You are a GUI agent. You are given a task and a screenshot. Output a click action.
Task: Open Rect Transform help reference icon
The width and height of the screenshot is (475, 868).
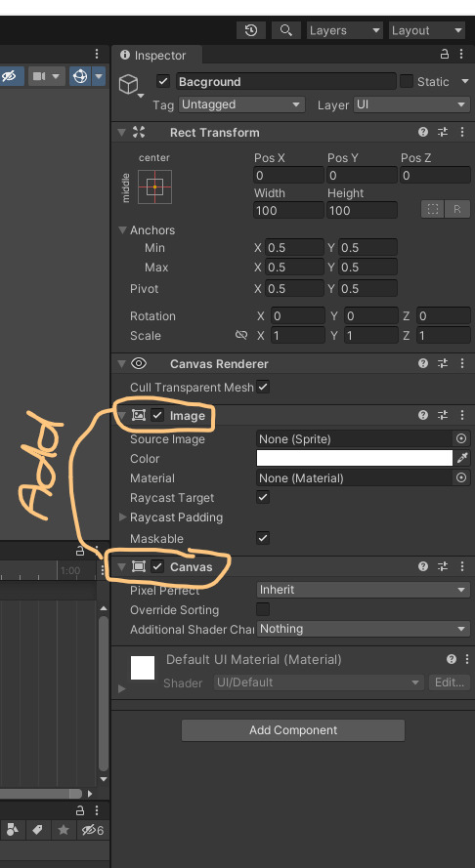click(x=423, y=133)
